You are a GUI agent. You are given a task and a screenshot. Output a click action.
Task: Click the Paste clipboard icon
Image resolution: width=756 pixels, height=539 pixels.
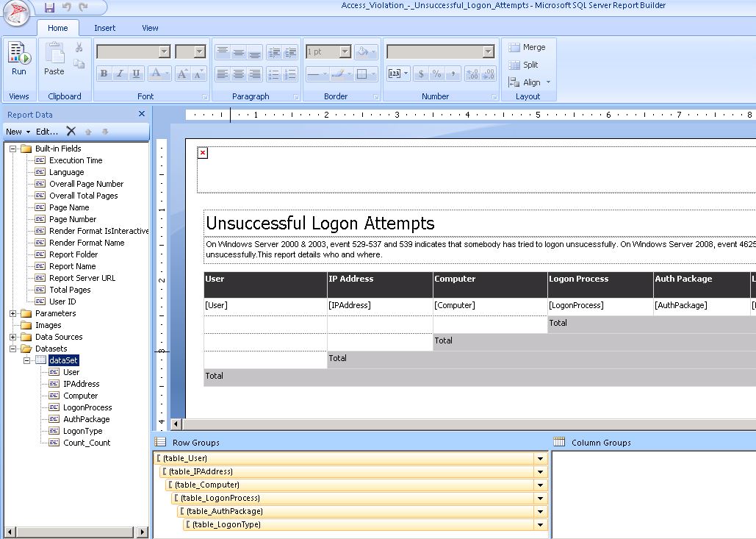54,54
